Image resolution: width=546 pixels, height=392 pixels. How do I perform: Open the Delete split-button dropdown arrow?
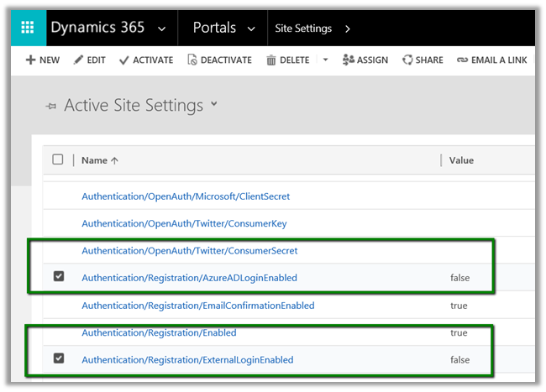(325, 60)
